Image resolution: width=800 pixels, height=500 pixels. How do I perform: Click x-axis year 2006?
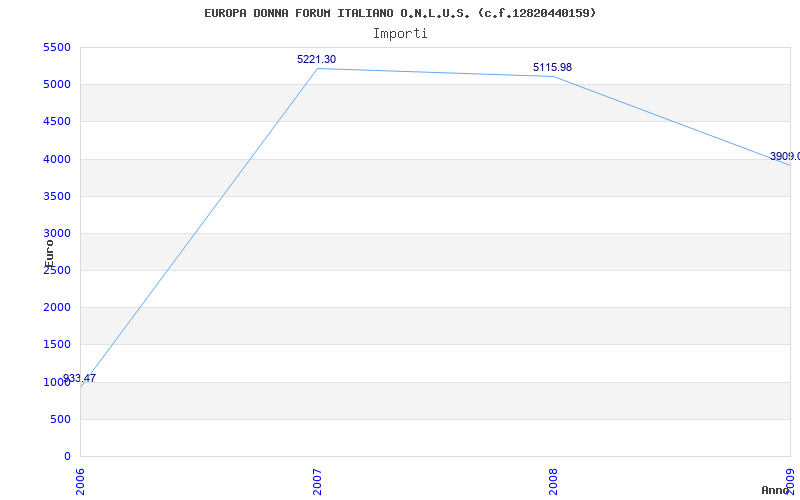(81, 482)
